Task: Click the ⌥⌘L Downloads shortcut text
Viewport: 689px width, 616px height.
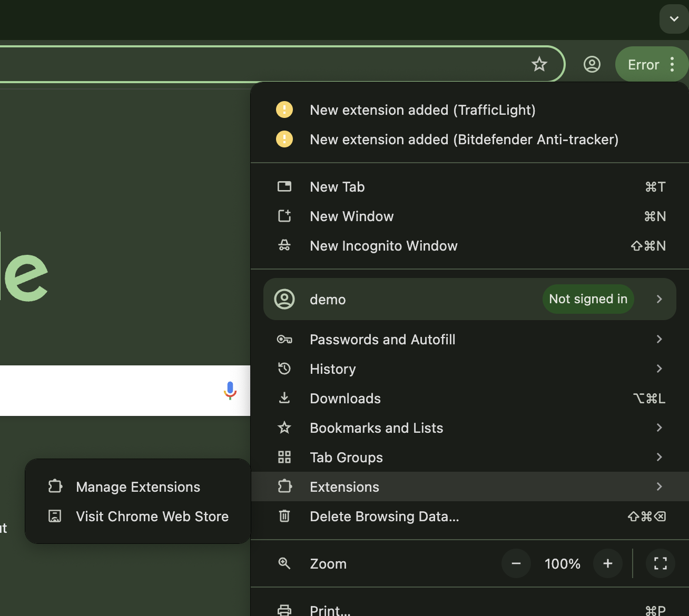Action: (x=649, y=399)
